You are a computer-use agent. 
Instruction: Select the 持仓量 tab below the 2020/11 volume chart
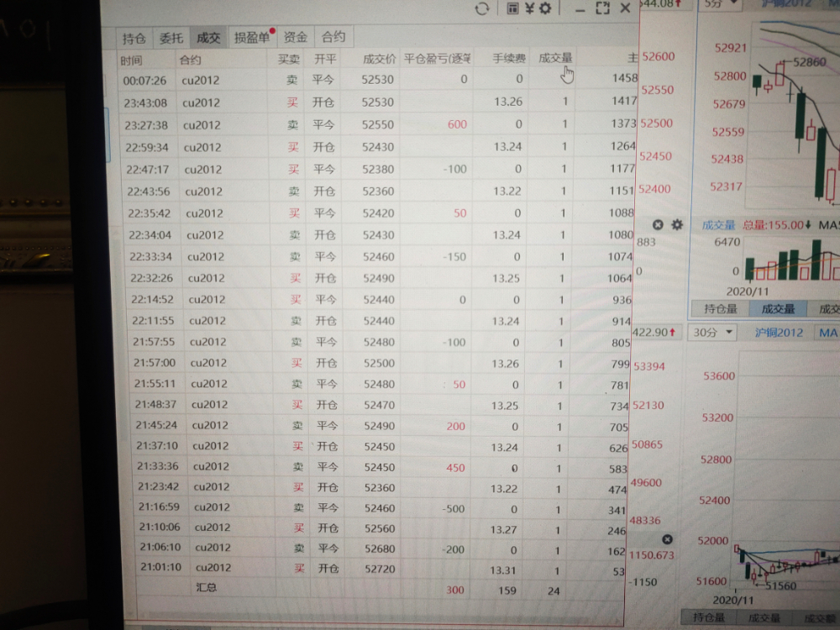pyautogui.click(x=721, y=308)
